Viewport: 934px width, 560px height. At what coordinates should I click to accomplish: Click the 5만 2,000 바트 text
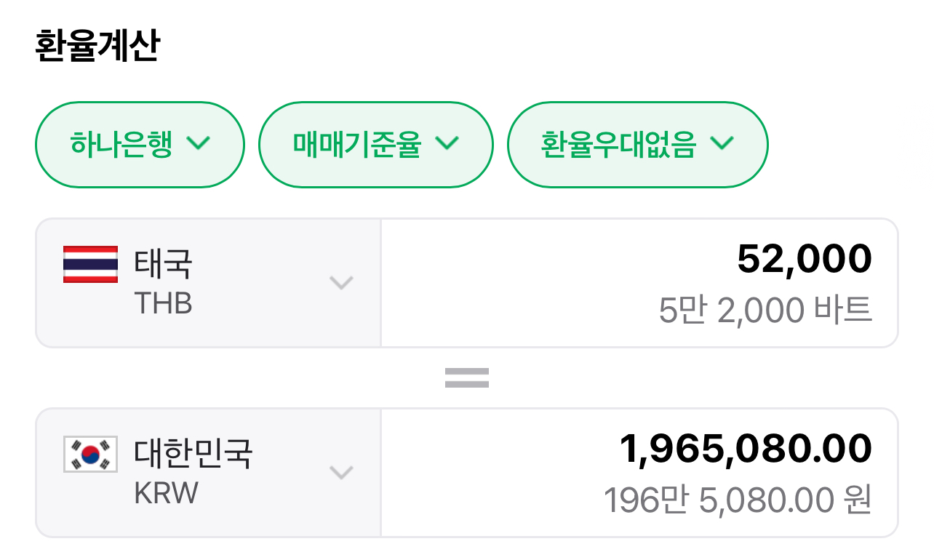(x=765, y=311)
